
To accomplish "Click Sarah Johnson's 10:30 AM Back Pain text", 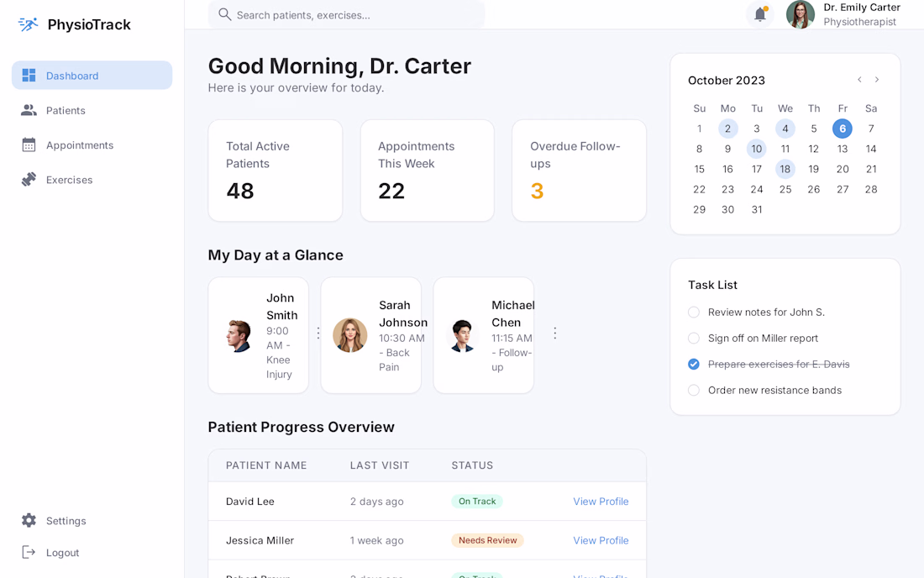I will pyautogui.click(x=402, y=352).
